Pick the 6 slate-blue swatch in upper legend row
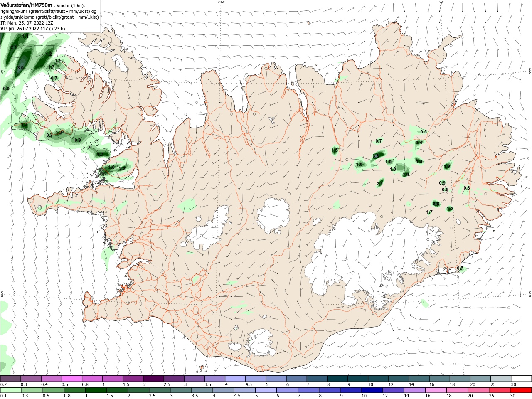This screenshot has width=532, height=399. tap(297, 379)
